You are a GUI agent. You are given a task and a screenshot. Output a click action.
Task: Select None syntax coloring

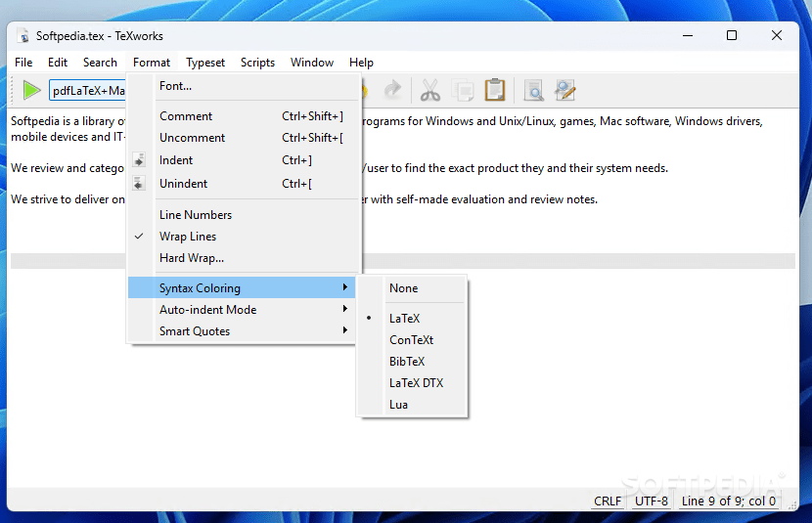[x=412, y=288]
